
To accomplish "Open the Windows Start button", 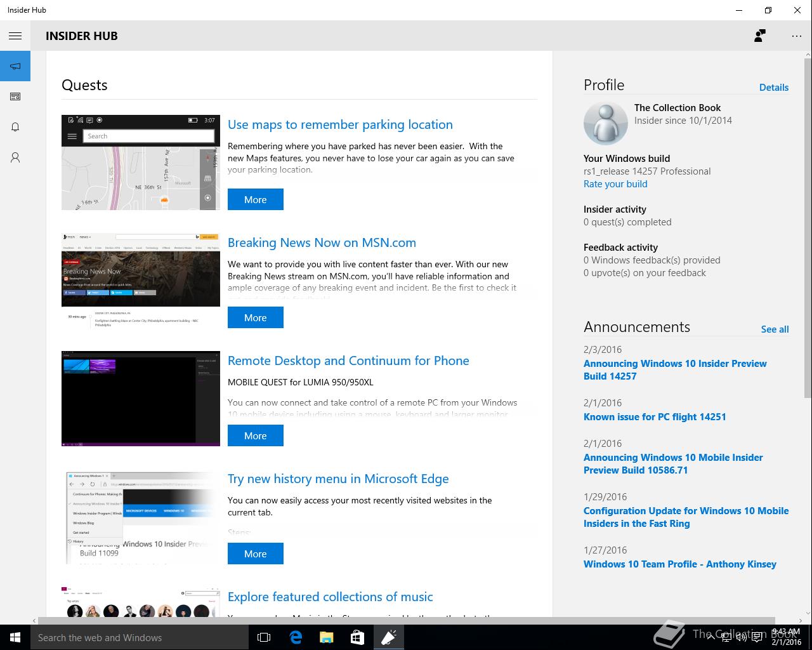I will coord(15,637).
